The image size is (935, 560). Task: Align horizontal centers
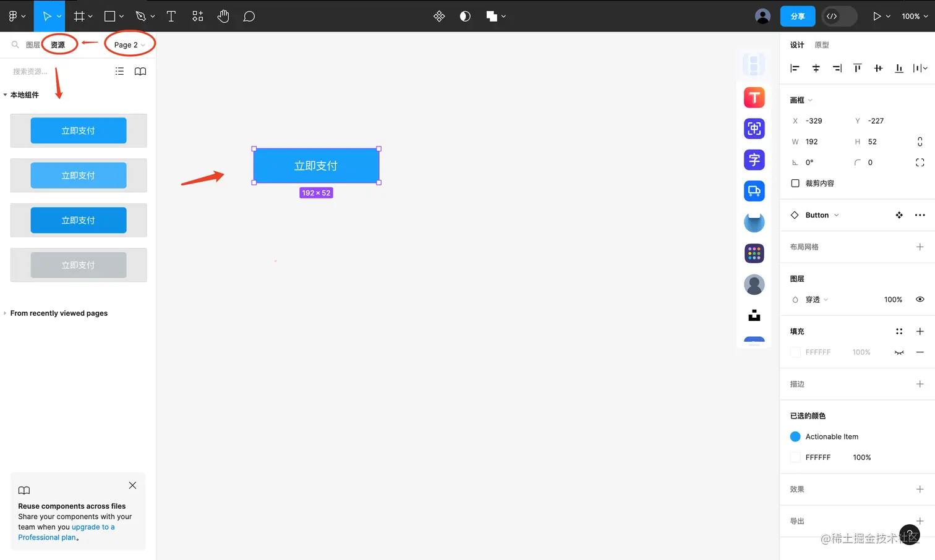pyautogui.click(x=816, y=68)
